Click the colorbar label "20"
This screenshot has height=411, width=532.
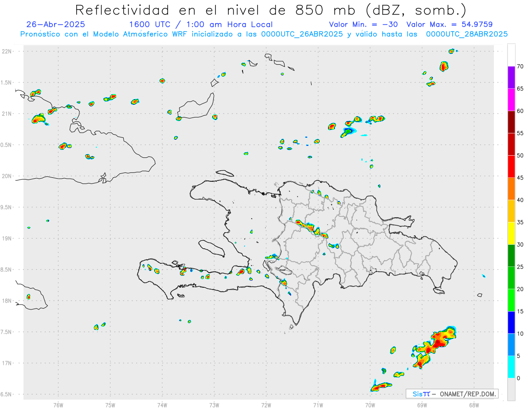pos(520,289)
